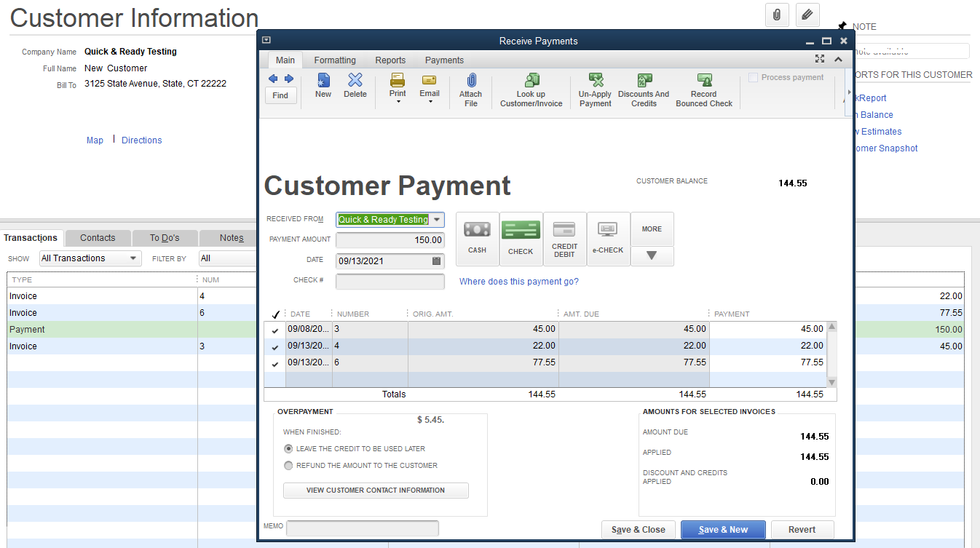Click the edit pencil in Customer Information
980x548 pixels.
coord(807,15)
